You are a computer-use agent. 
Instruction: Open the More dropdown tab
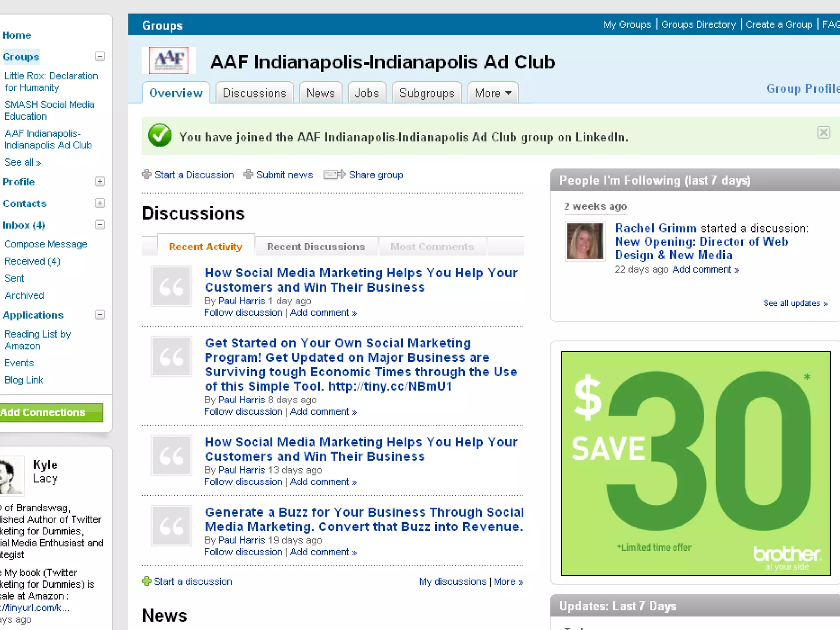pos(493,93)
